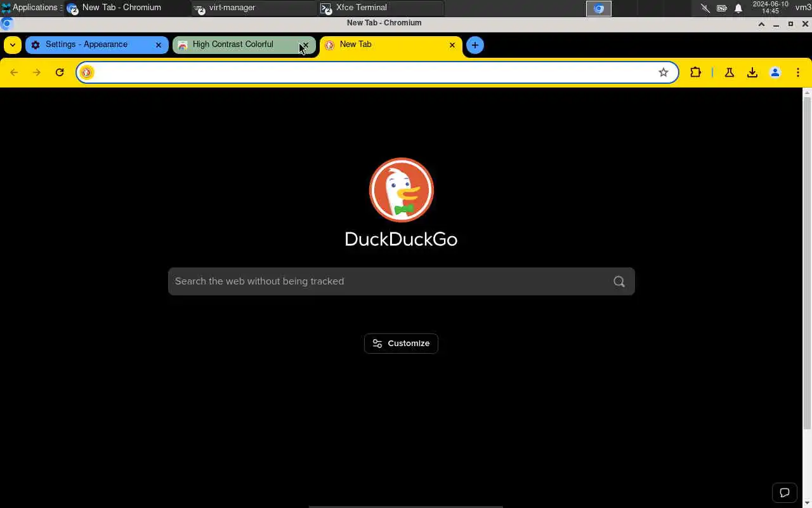Open the Extensions puzzle icon
This screenshot has height=508, width=812.
[696, 72]
